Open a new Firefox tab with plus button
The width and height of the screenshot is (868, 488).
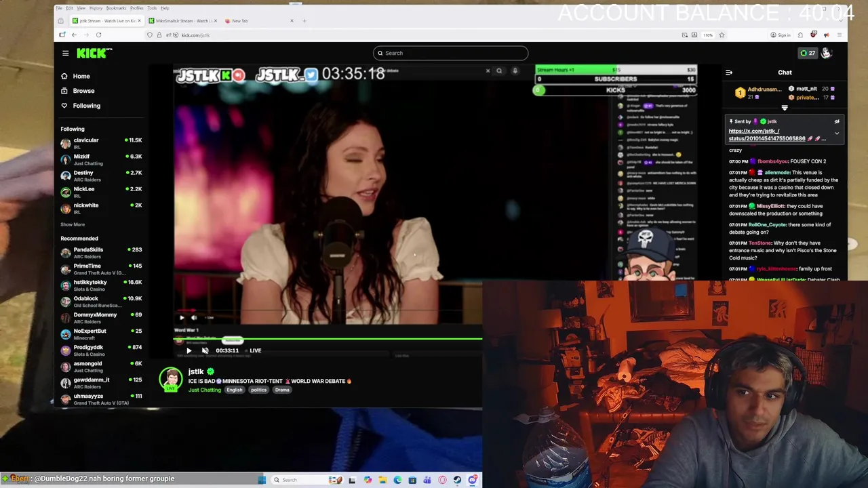point(304,21)
